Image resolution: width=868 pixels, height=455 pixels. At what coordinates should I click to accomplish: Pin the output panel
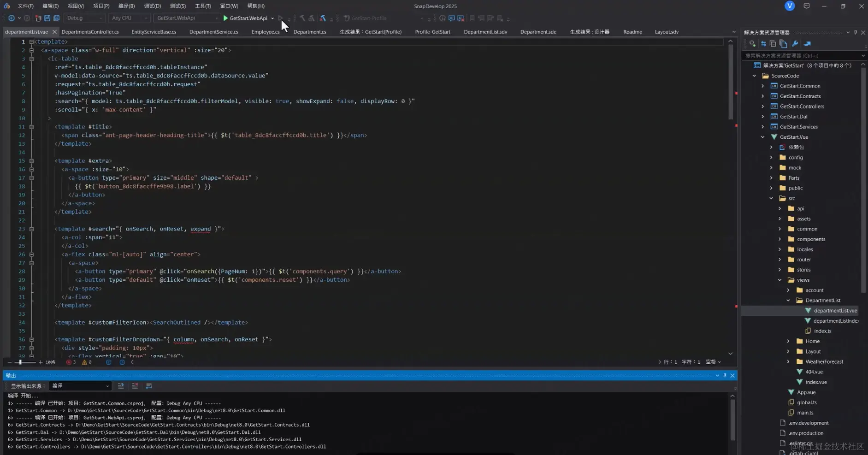[724, 375]
